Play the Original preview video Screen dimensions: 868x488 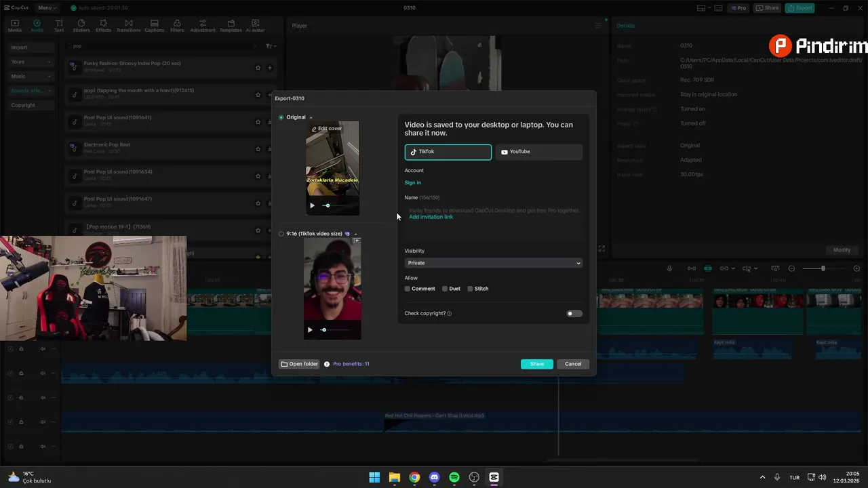[x=312, y=205]
